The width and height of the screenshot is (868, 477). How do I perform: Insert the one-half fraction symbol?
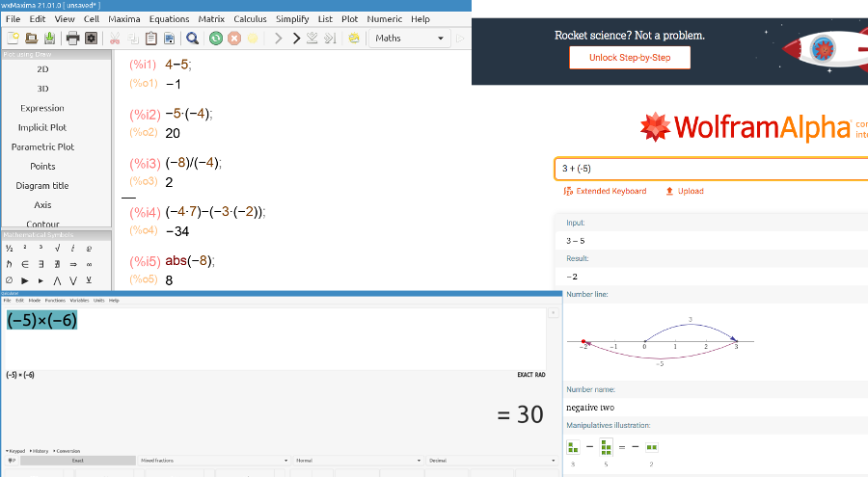(x=9, y=249)
